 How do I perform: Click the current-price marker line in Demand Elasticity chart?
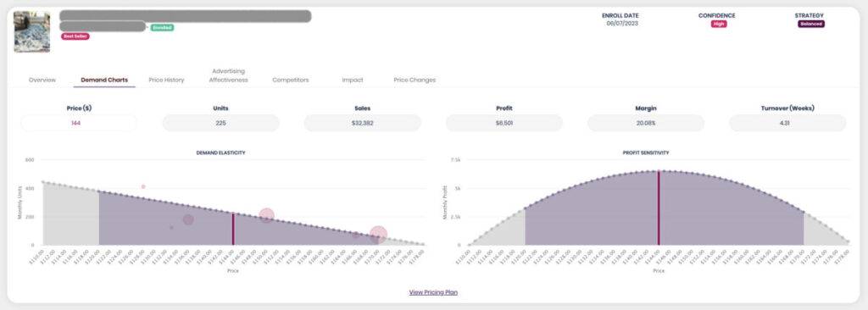coord(233,229)
